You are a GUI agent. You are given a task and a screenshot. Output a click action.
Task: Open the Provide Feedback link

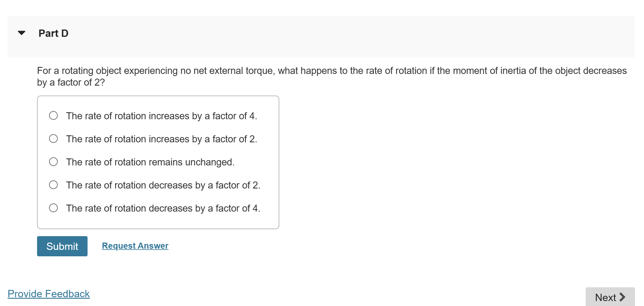(49, 293)
